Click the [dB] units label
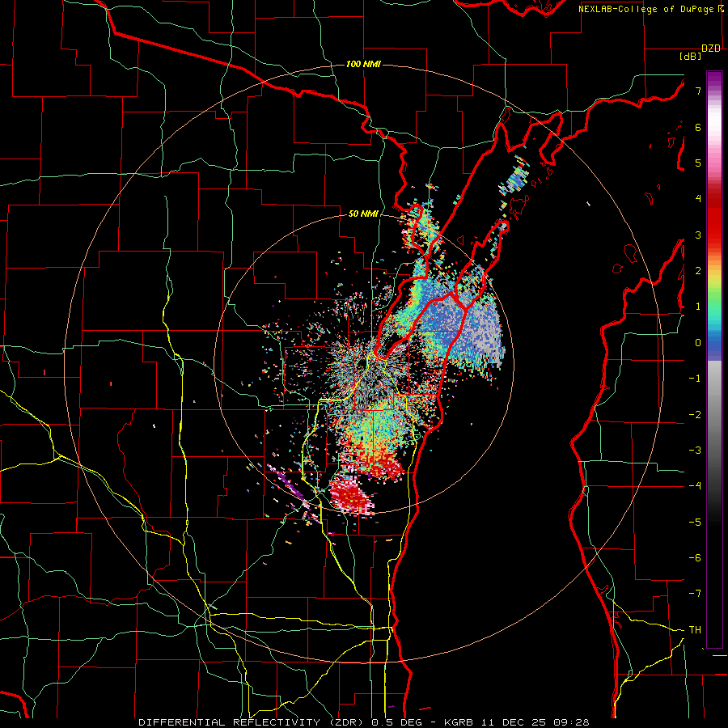Image resolution: width=728 pixels, height=728 pixels. pyautogui.click(x=690, y=56)
